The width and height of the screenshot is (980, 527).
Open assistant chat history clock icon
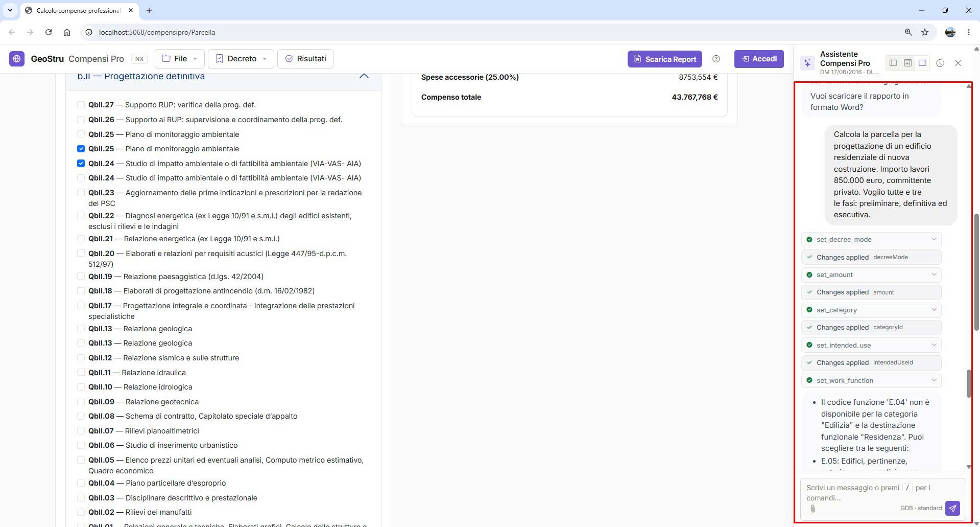940,63
